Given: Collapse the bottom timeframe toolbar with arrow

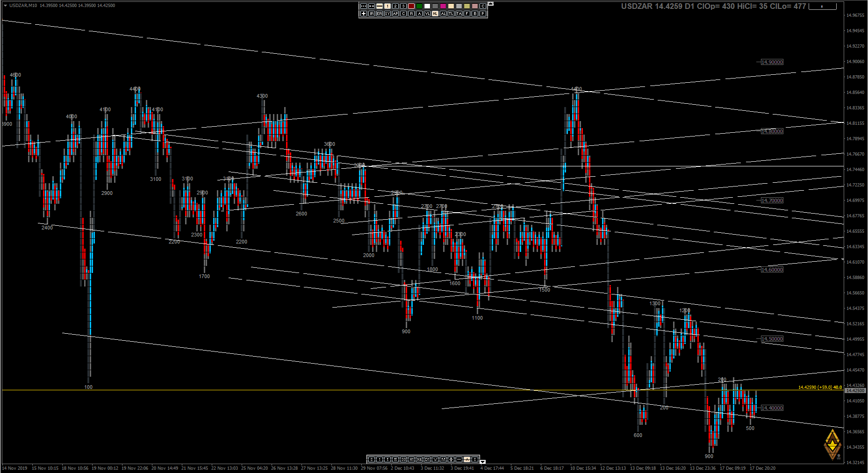Looking at the screenshot, I should click(483, 462).
